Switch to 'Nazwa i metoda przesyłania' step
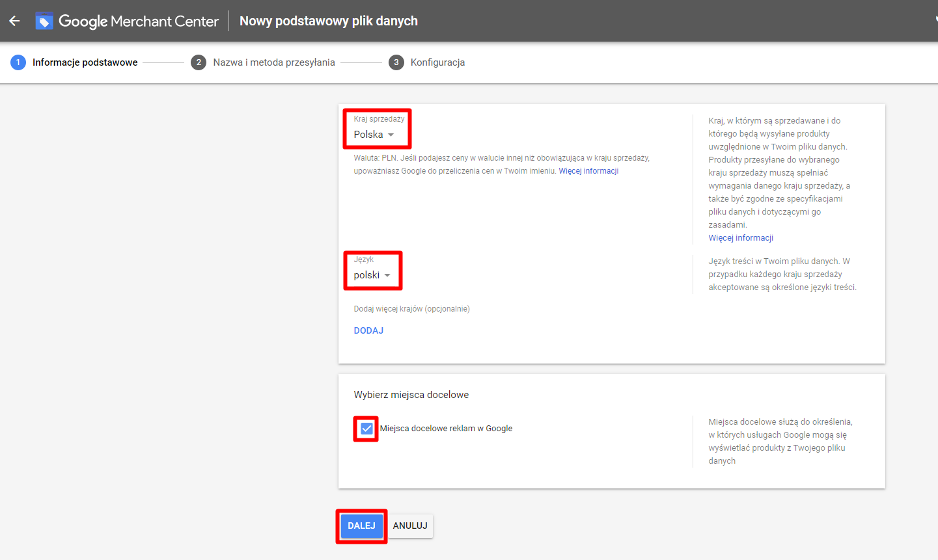938x560 pixels. (x=274, y=62)
